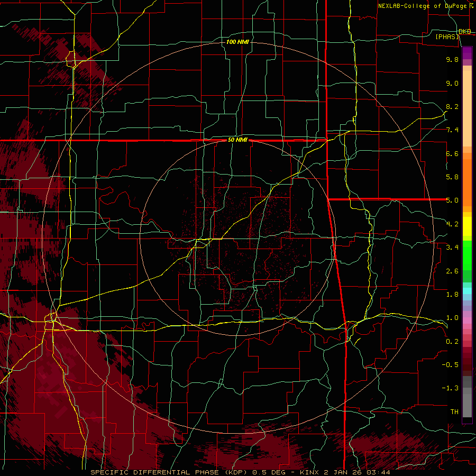Click the TH legend label
The image size is (476, 476).
[x=454, y=412]
